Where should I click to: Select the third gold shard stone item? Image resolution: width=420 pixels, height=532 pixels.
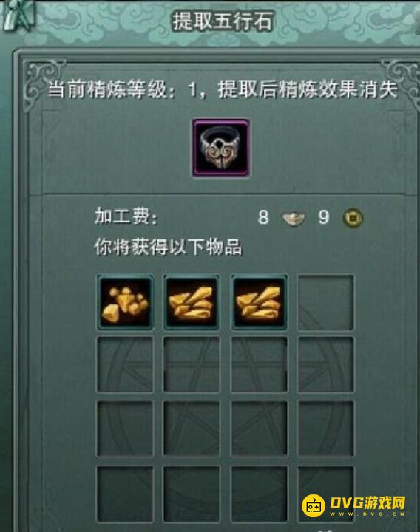pyautogui.click(x=259, y=302)
